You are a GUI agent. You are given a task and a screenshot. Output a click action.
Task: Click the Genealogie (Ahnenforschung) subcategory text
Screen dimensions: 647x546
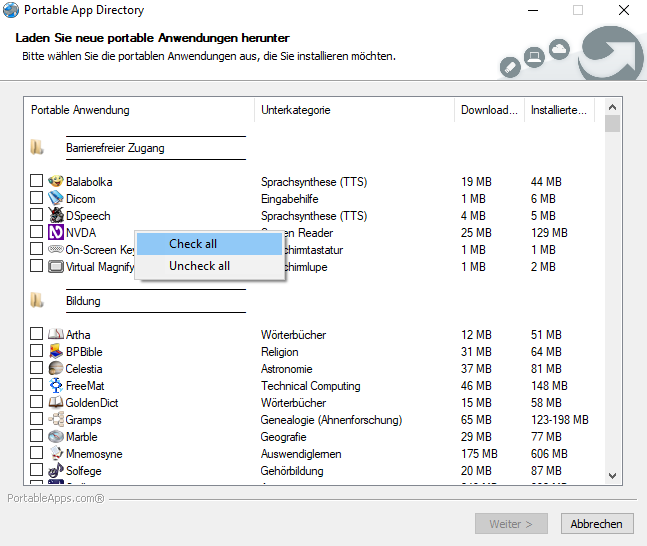331,420
